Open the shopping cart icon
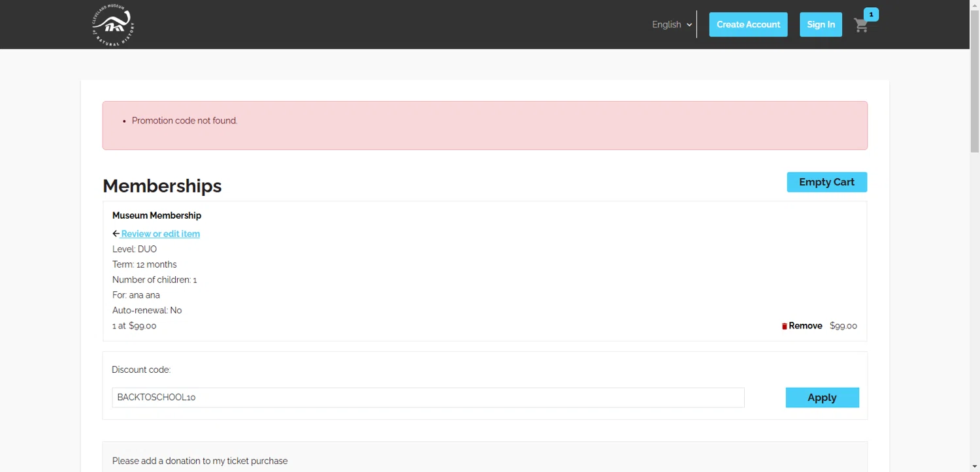This screenshot has width=980, height=472. [861, 25]
